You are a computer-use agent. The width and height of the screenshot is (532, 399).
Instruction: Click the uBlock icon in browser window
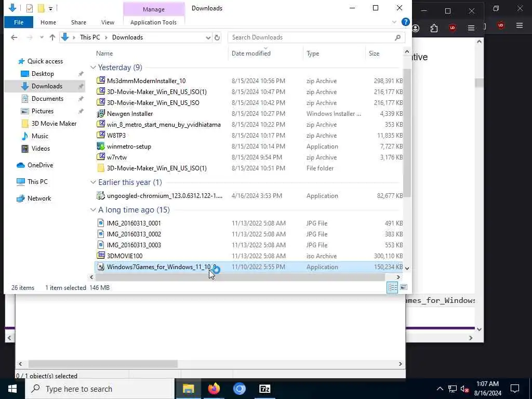[453, 28]
